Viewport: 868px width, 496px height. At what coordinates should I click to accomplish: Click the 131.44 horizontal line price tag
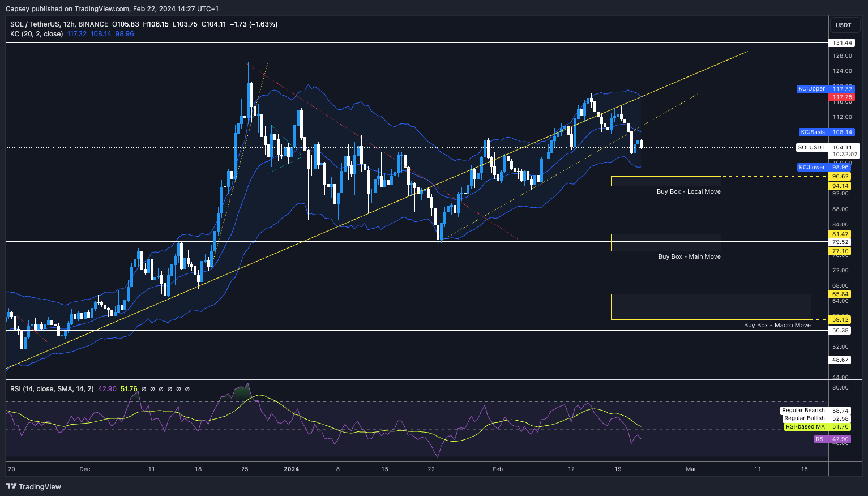tap(841, 43)
